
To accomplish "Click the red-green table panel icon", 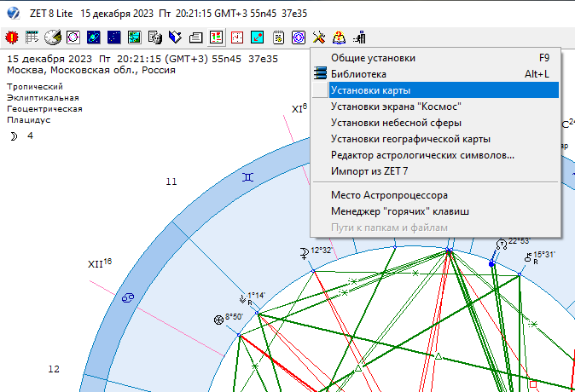I will point(217,37).
